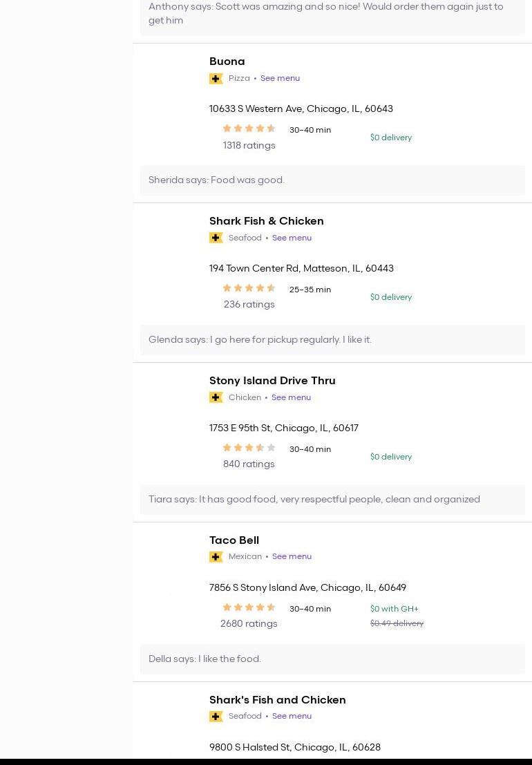
Task: Click the star rating for Buona
Action: tap(249, 129)
